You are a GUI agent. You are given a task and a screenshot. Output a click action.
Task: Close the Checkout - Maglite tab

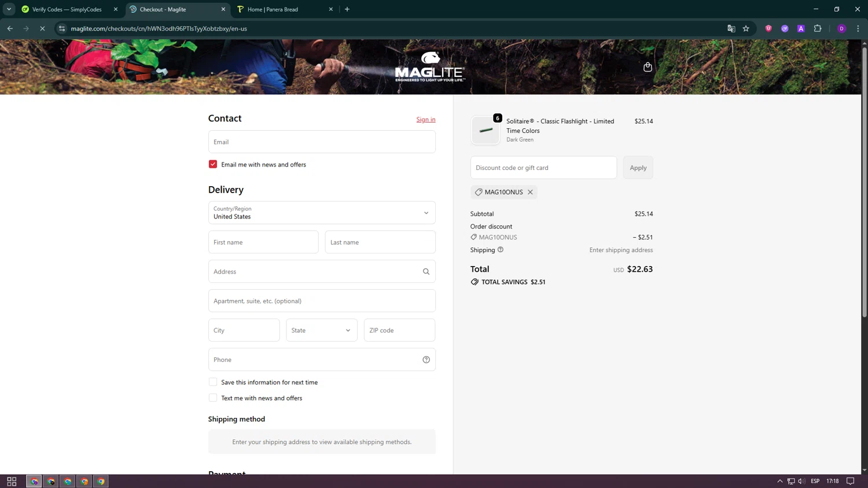click(223, 9)
